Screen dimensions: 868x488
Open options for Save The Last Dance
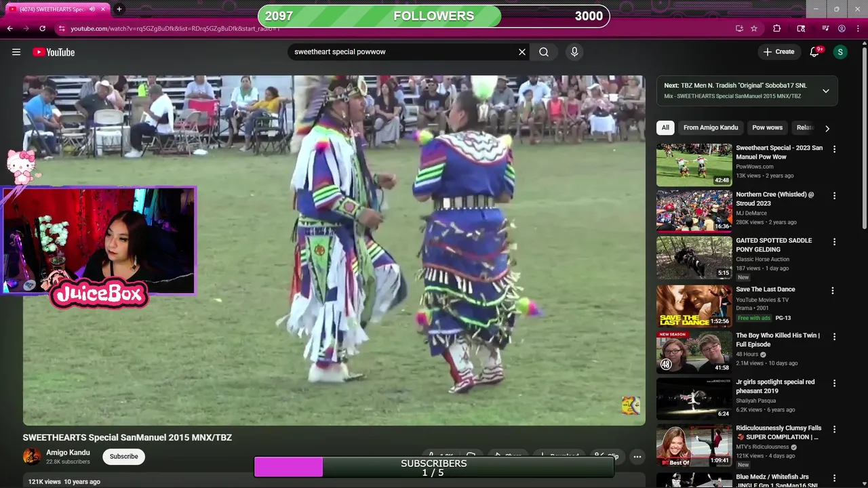click(x=834, y=291)
